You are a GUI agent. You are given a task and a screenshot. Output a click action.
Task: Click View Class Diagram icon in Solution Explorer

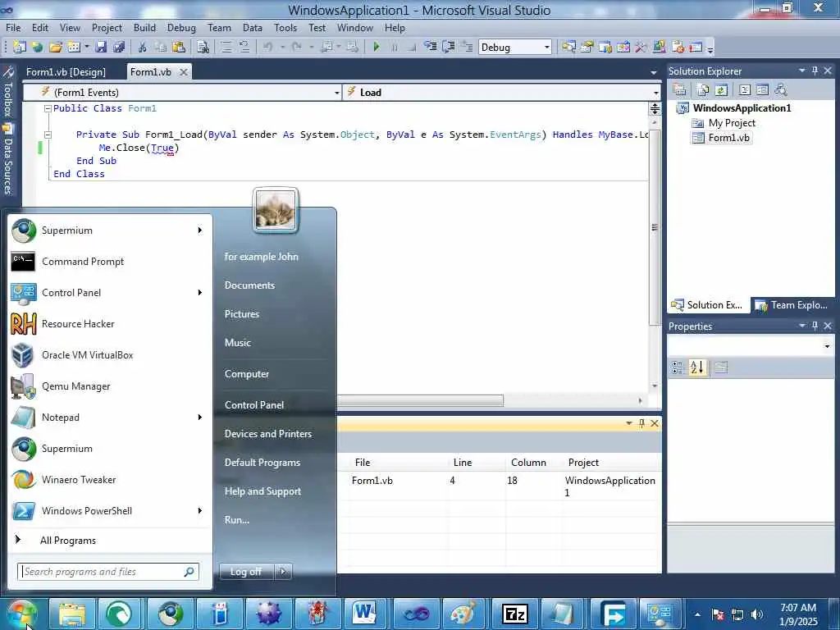coord(781,89)
